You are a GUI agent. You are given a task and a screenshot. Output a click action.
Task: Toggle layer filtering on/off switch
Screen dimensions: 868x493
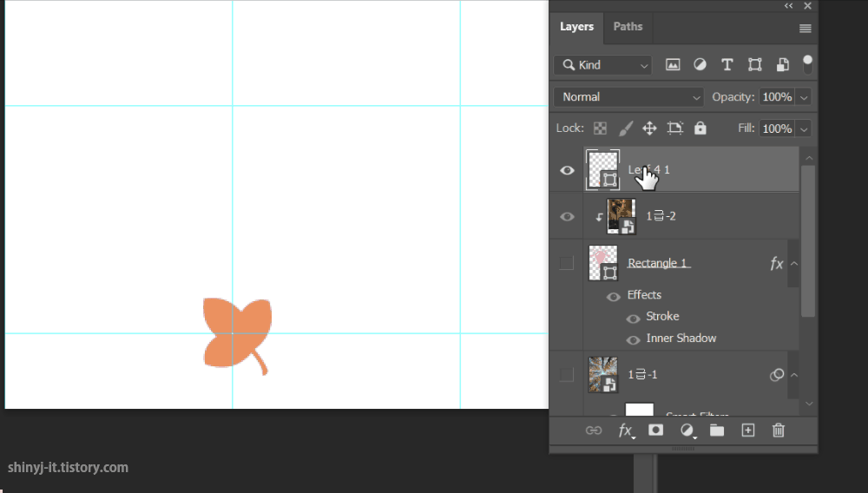click(x=807, y=64)
